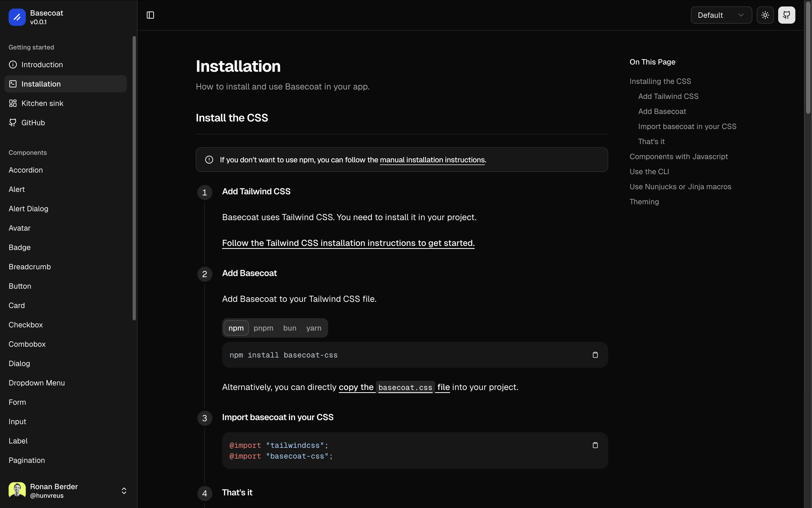Screen dimensions: 812x508
Task: Click the GitHub icon in sidebar
Action: click(13, 123)
